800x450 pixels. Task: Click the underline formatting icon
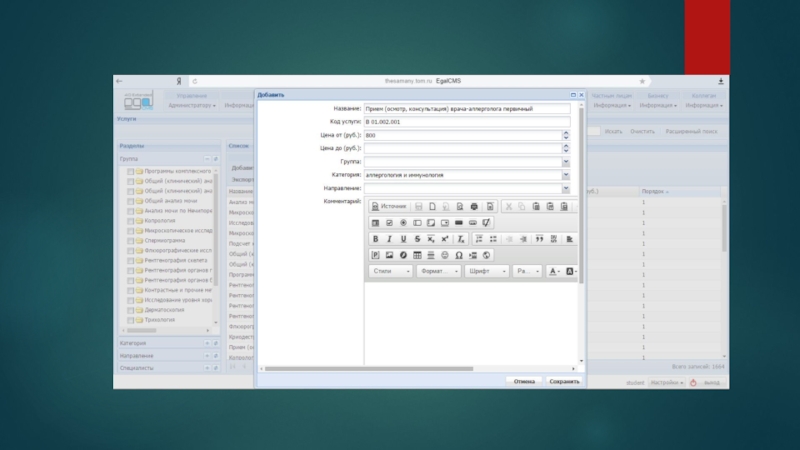click(404, 239)
